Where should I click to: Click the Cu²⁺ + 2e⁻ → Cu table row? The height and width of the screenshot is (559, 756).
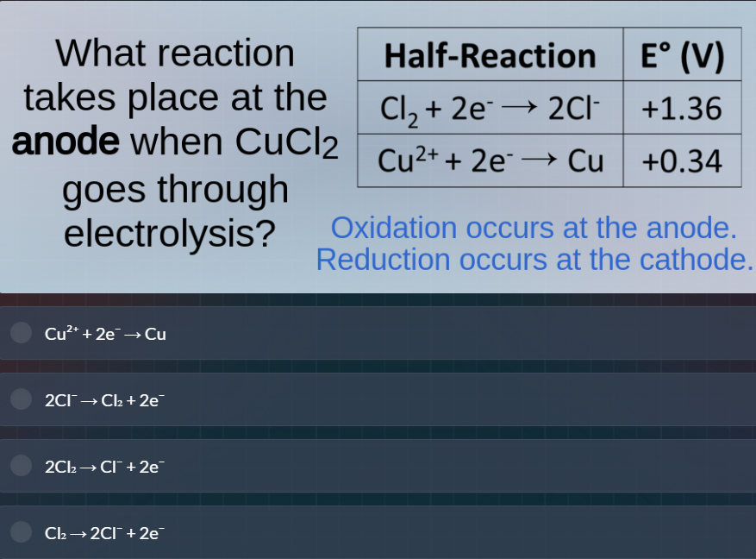(x=490, y=160)
